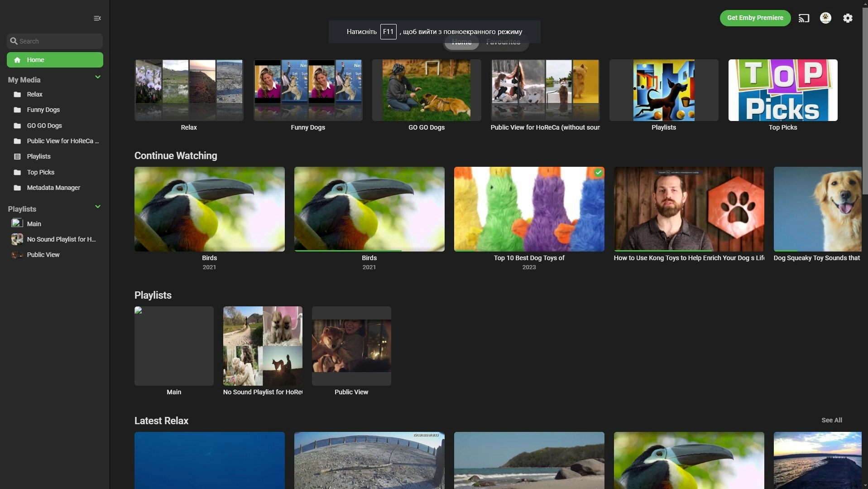Collapse the My Media section chevron
Image resolution: width=868 pixels, height=489 pixels.
[x=97, y=77]
